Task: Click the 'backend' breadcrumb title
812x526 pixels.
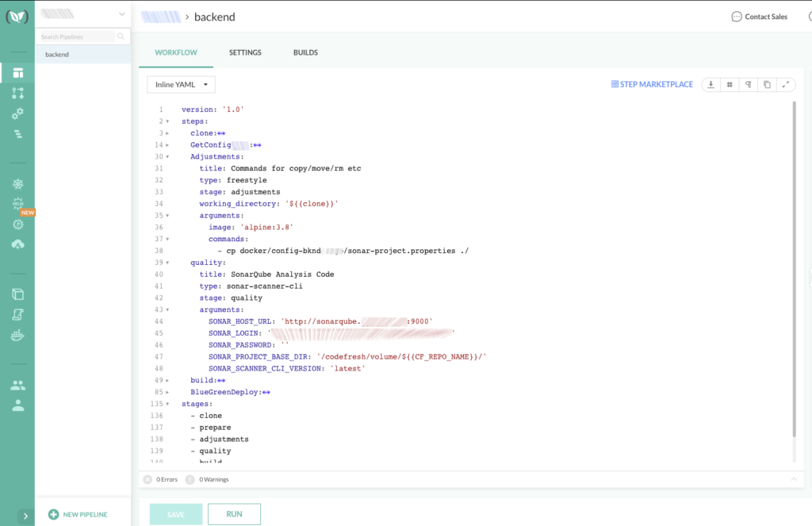Action: click(x=214, y=17)
